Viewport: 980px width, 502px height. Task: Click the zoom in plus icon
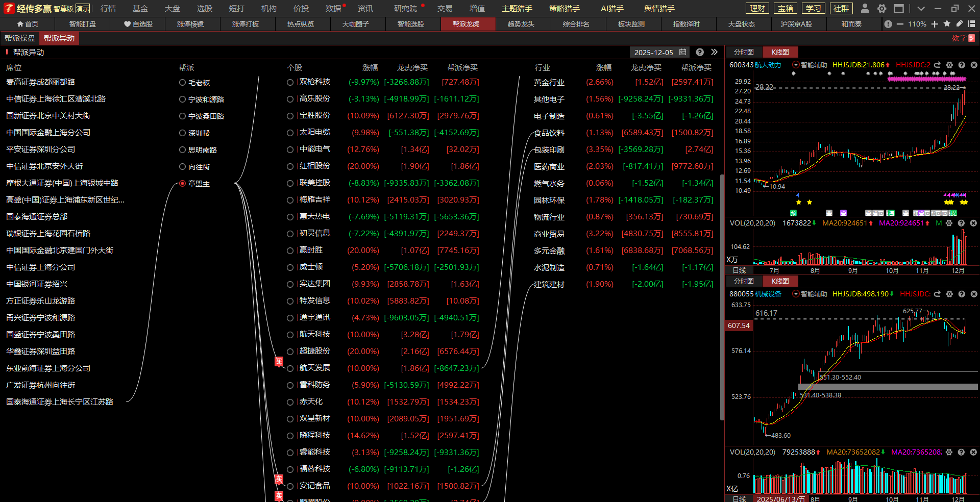tap(935, 24)
